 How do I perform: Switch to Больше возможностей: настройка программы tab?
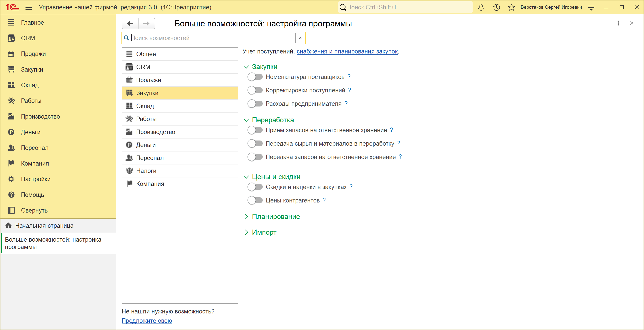(x=58, y=243)
